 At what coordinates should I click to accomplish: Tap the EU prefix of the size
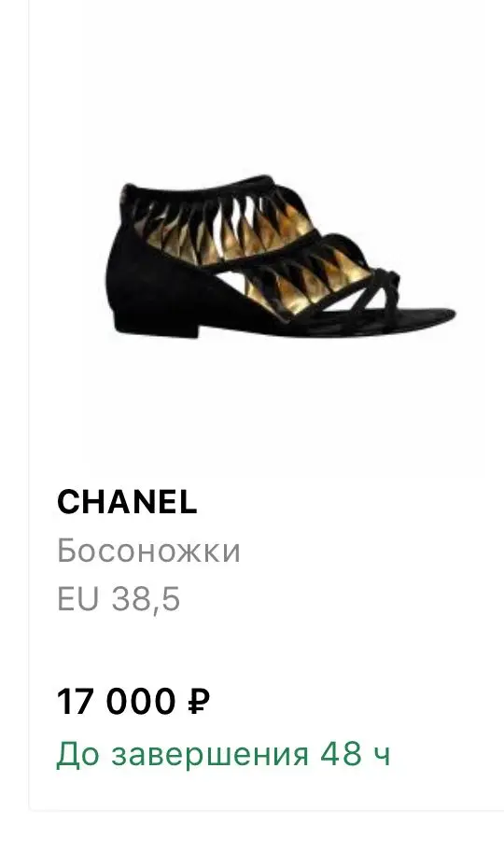(x=77, y=599)
